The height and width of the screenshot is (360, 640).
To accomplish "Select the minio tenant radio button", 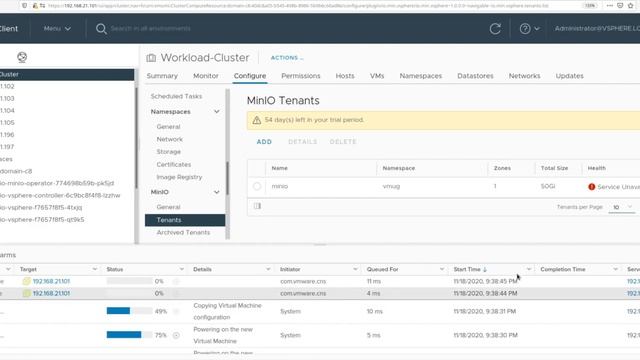I will 257,186.
